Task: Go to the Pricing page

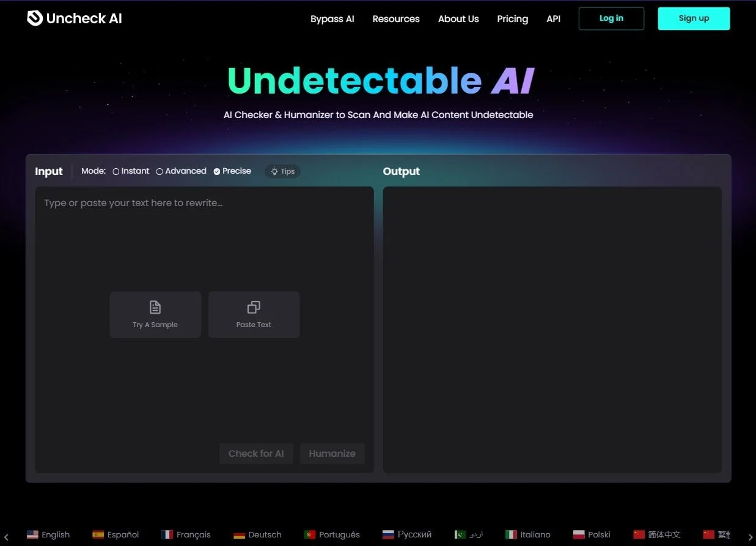Action: coord(512,19)
